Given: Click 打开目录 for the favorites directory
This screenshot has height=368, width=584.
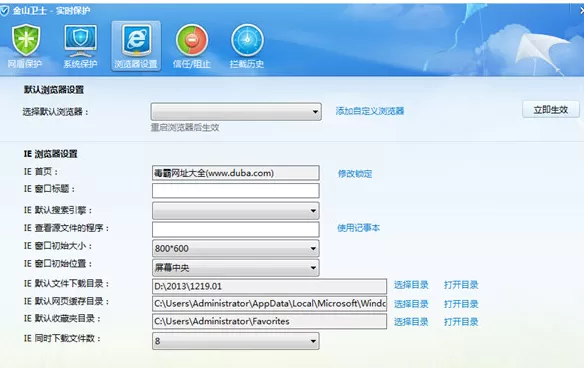Looking at the screenshot, I should click(461, 321).
